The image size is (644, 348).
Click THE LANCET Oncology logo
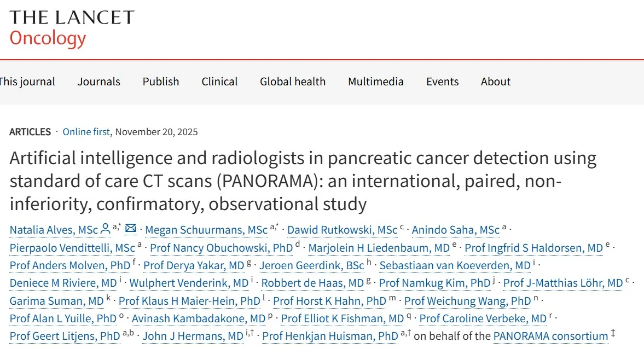pyautogui.click(x=68, y=27)
